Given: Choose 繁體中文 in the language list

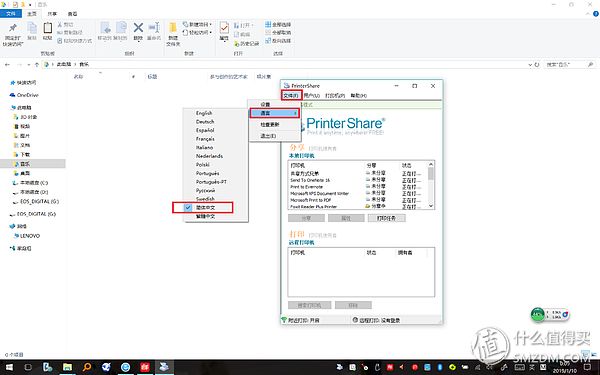Looking at the screenshot, I should point(205,217).
